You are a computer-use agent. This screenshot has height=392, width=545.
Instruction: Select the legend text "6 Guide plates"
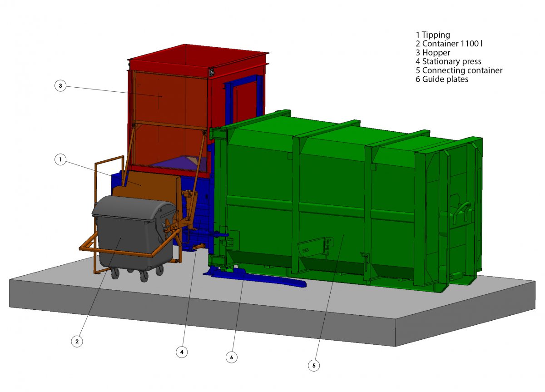[x=441, y=79]
